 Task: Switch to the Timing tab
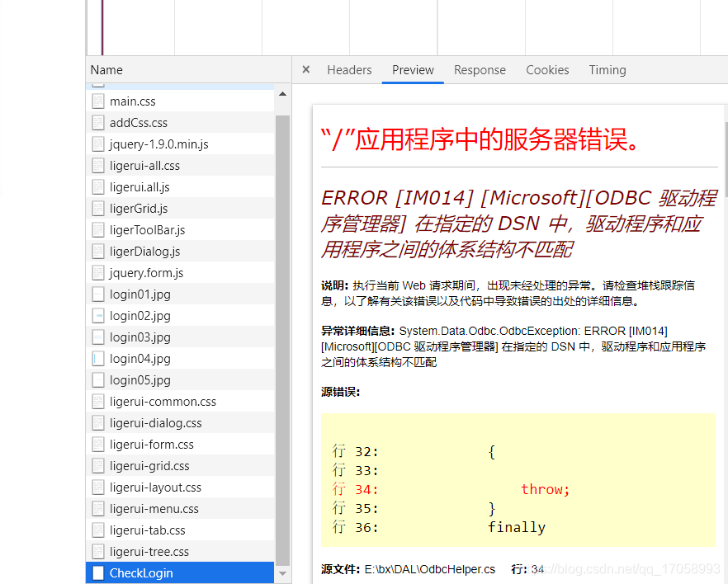(607, 70)
